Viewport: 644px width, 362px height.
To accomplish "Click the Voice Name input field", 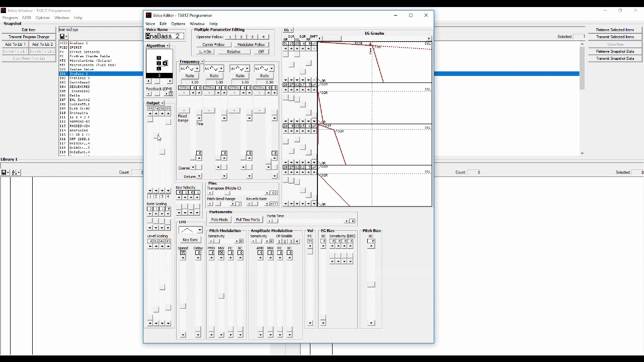I will coord(165,36).
